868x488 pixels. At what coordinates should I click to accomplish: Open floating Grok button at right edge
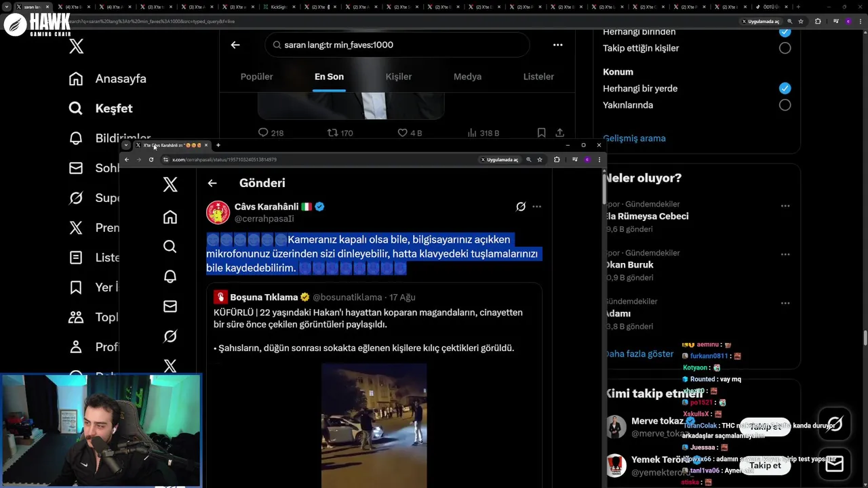pos(835,424)
